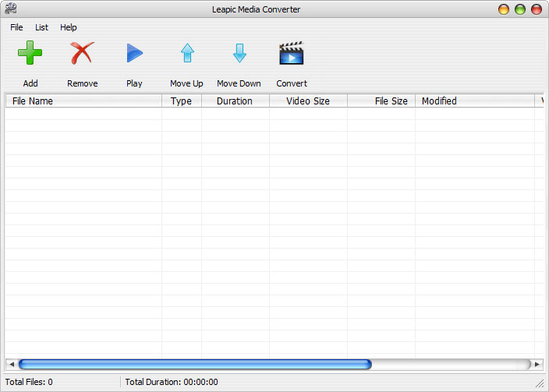The height and width of the screenshot is (392, 549).
Task: Click the Move Up arrow icon
Action: point(187,53)
